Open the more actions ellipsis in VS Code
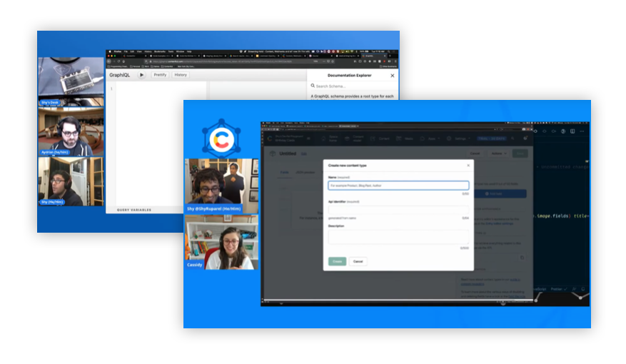The height and width of the screenshot is (364, 626). 582,131
